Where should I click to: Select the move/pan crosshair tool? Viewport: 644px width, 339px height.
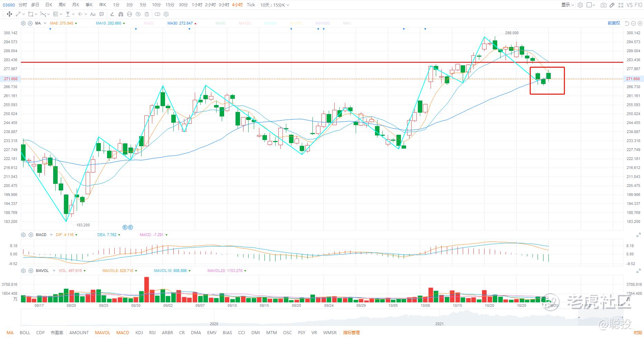tap(9, 14)
